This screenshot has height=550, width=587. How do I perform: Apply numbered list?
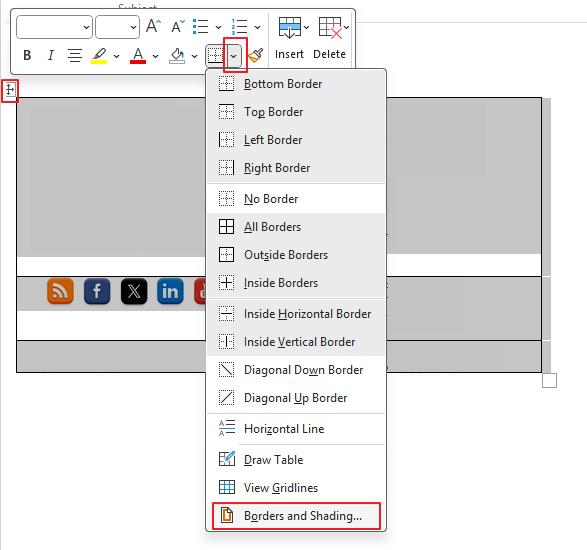point(240,26)
